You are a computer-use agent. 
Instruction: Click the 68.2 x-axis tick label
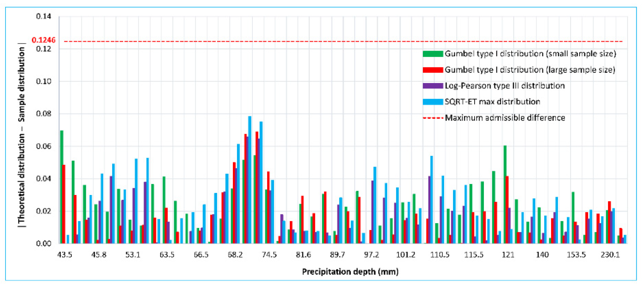235,255
